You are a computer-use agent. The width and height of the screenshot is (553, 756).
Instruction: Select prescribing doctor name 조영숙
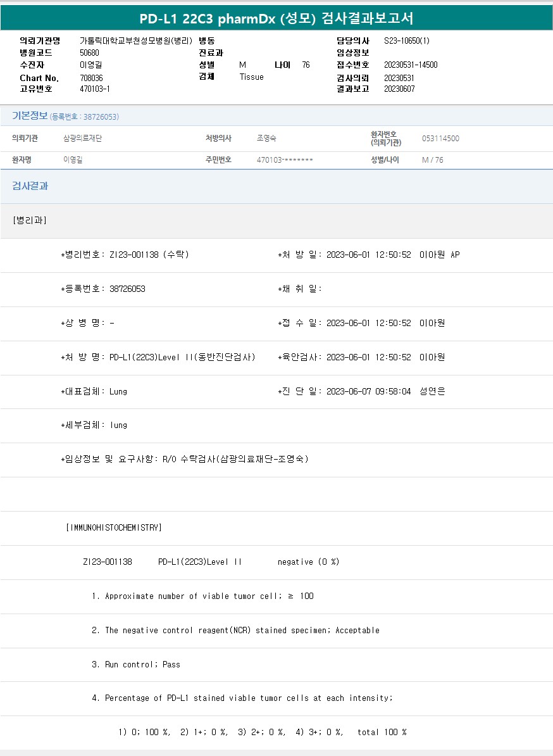point(266,138)
